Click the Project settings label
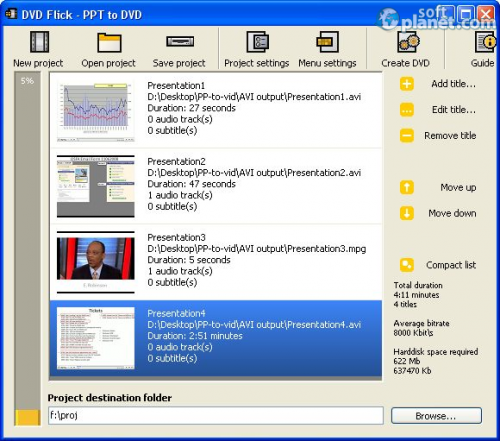 [257, 63]
